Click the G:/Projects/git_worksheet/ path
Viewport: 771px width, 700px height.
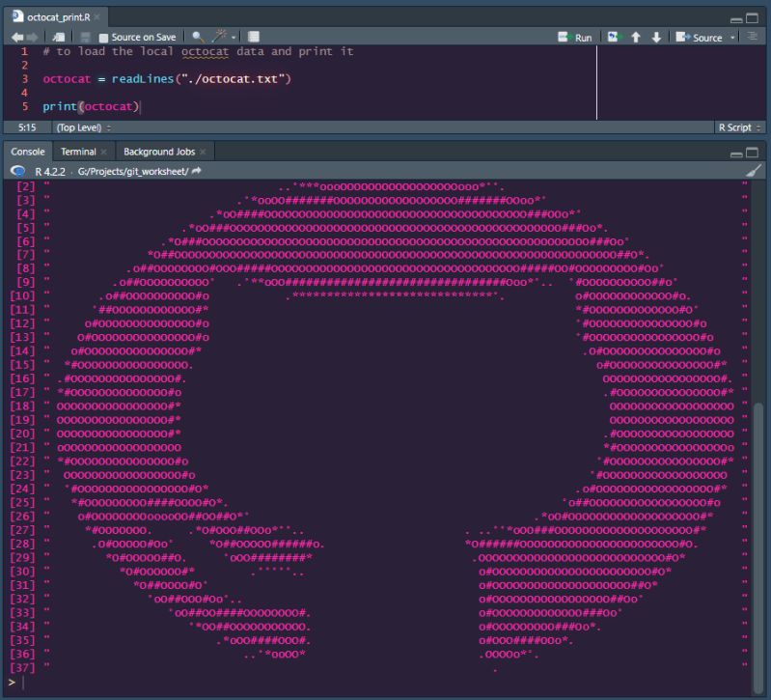[133, 172]
